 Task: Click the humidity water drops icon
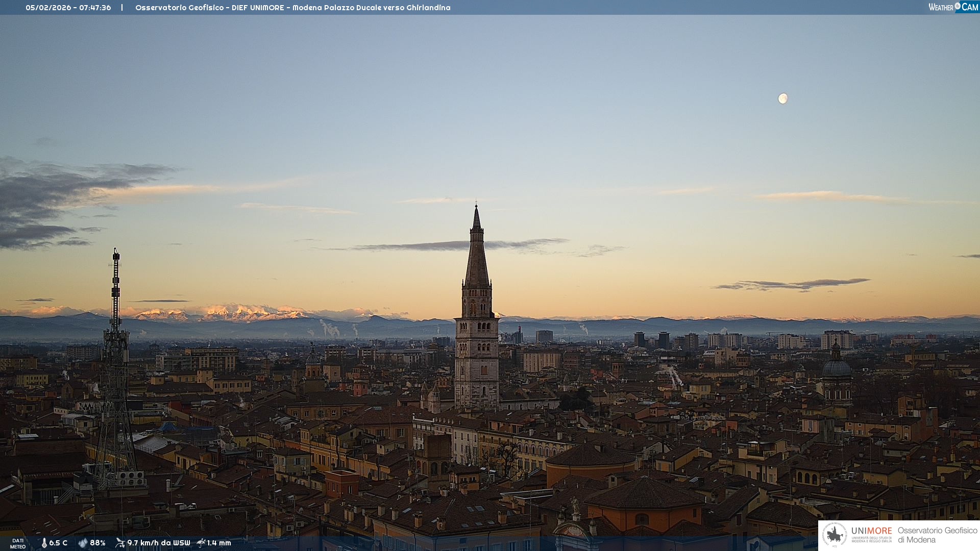click(x=83, y=543)
